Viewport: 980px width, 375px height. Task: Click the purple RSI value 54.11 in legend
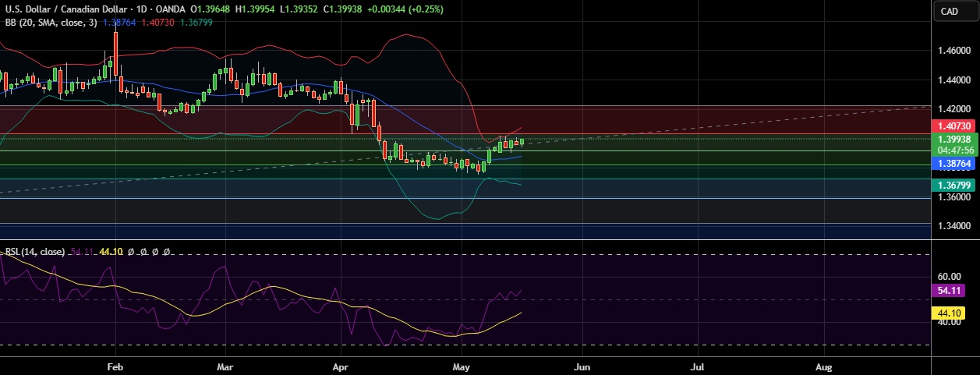click(81, 253)
